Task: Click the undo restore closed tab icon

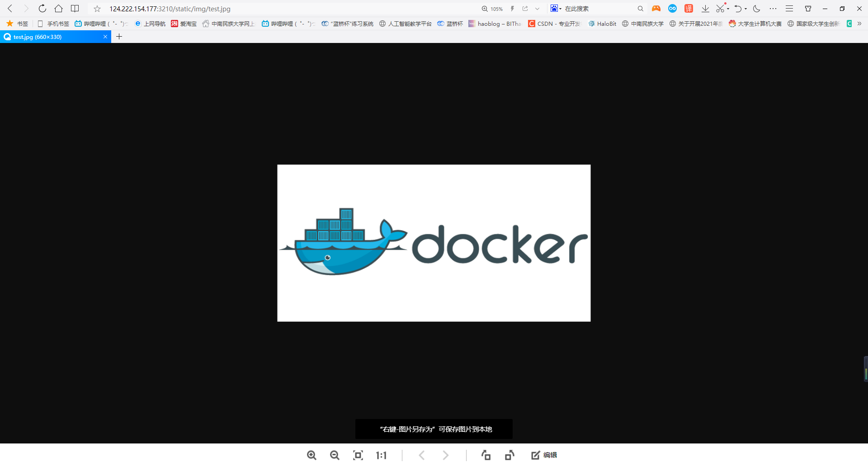Action: (738, 9)
